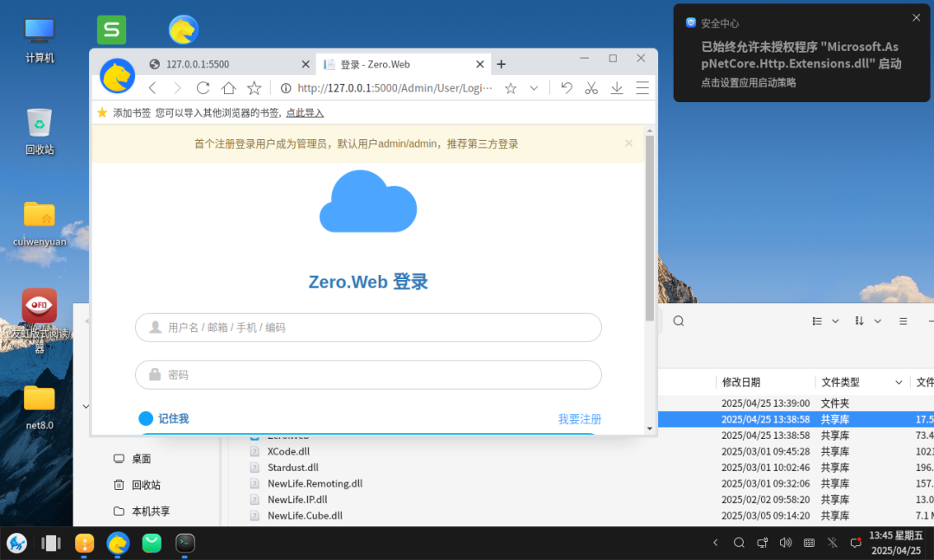Expand the system tray arrow
Viewport: 934px width, 560px height.
pyautogui.click(x=715, y=543)
